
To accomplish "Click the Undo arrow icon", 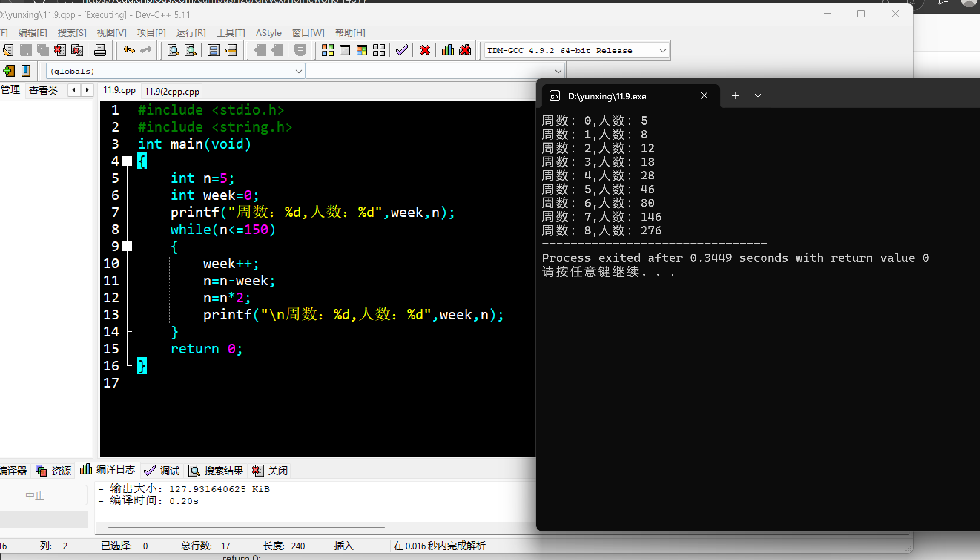I will click(128, 50).
